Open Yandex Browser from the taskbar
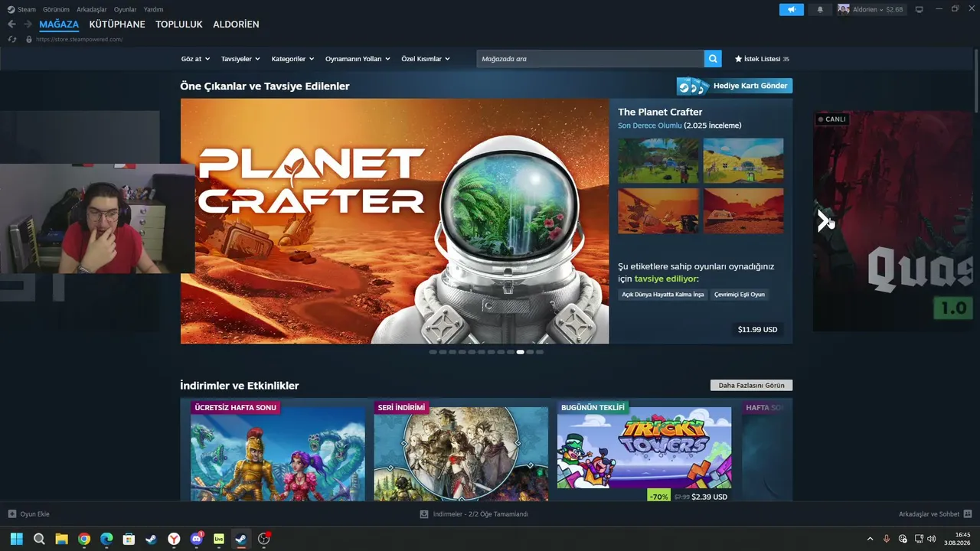980x551 pixels. [175, 539]
